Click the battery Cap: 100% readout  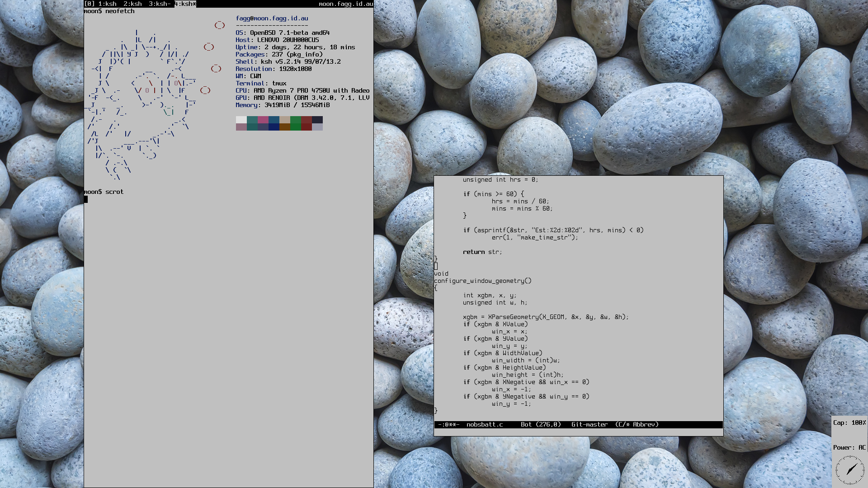[x=849, y=422]
